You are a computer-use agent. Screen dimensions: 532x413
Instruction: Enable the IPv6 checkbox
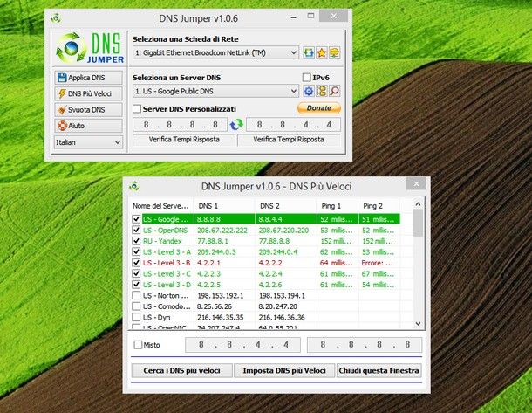(x=306, y=78)
